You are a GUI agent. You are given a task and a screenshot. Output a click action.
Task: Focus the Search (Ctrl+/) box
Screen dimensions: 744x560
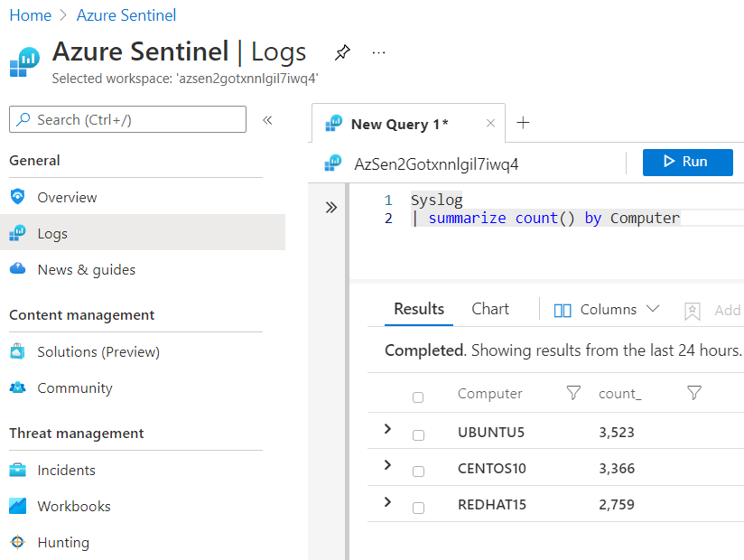(x=127, y=119)
